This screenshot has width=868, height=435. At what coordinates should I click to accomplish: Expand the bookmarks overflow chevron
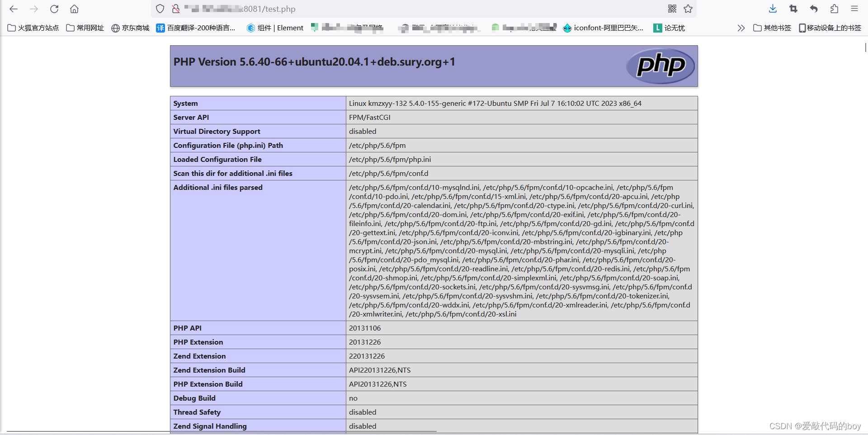[x=741, y=28]
